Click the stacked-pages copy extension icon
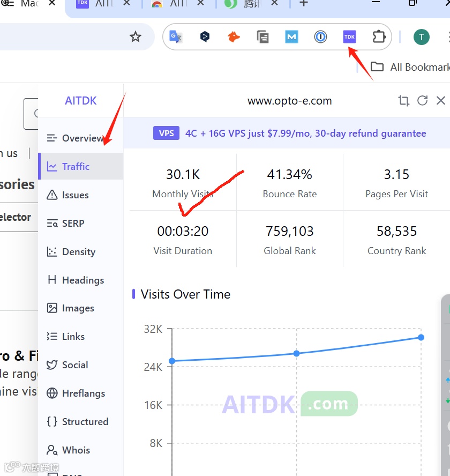Screen dimensions: 450x476 262,37
